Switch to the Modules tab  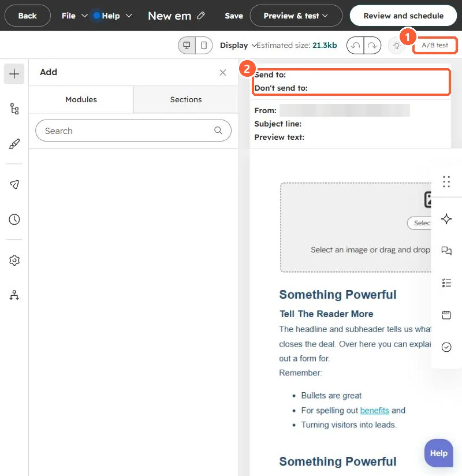pyautogui.click(x=81, y=99)
